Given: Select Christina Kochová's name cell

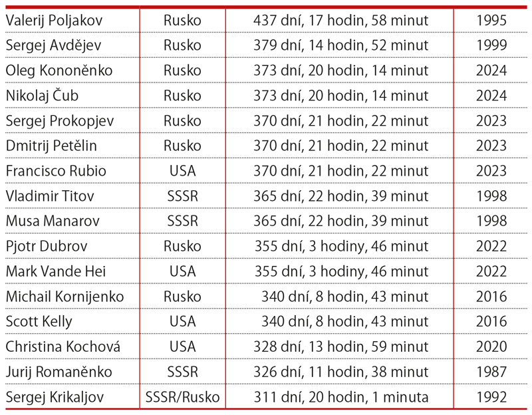Looking at the screenshot, I should click(x=63, y=346).
